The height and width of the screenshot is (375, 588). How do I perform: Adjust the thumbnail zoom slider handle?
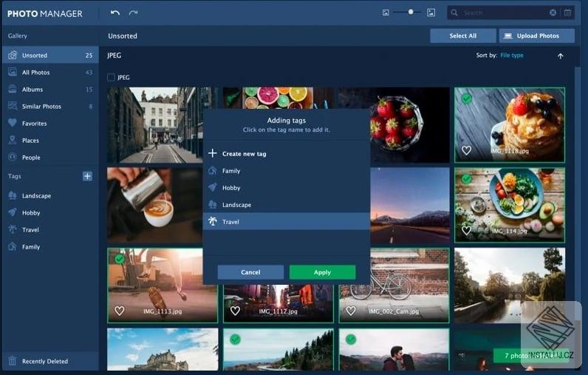411,12
